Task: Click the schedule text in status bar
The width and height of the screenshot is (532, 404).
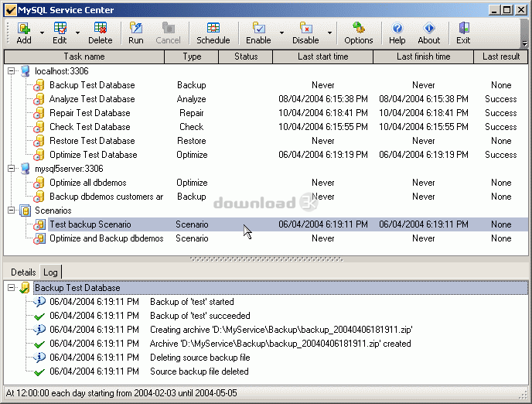Action: [121, 393]
